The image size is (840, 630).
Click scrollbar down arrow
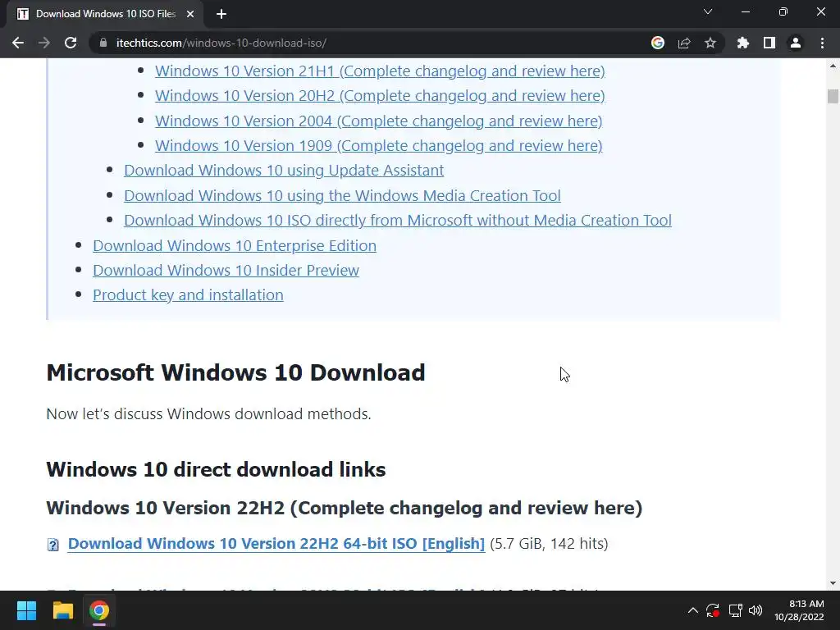click(833, 583)
